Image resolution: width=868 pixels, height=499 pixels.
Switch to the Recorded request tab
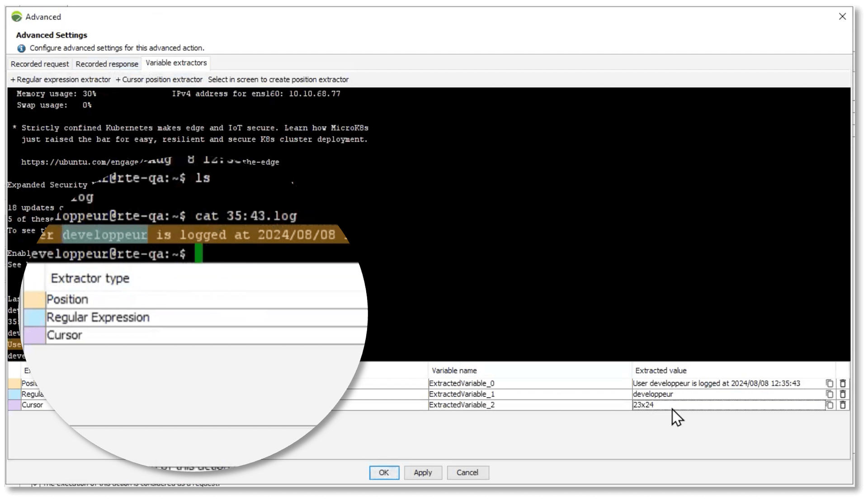[40, 64]
